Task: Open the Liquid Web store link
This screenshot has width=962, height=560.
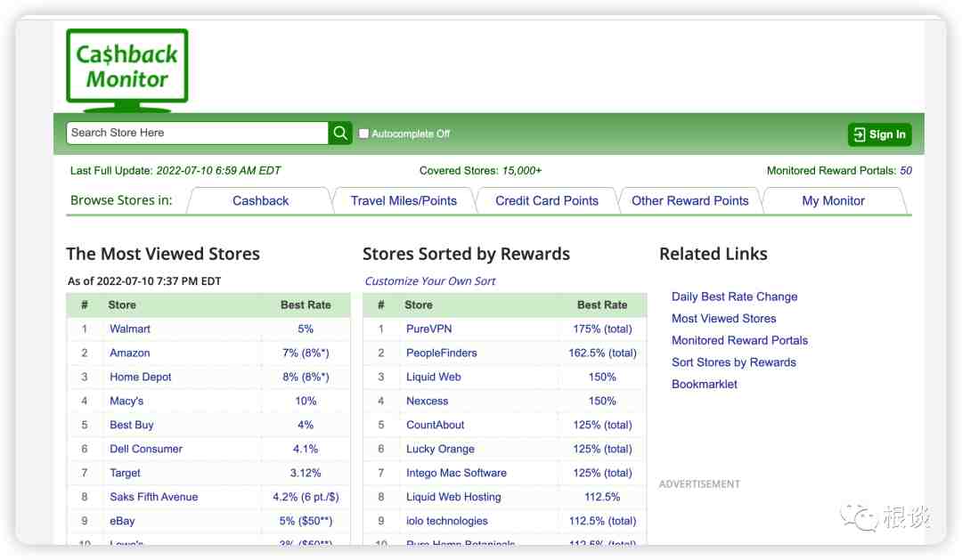Action: (434, 377)
